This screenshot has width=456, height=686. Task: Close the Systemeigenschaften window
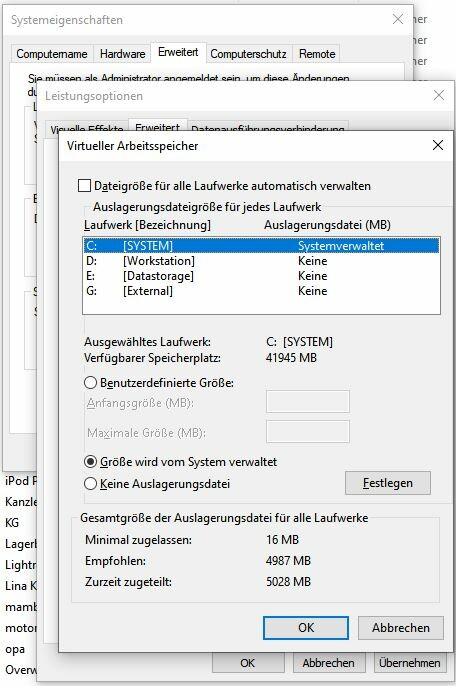click(398, 19)
